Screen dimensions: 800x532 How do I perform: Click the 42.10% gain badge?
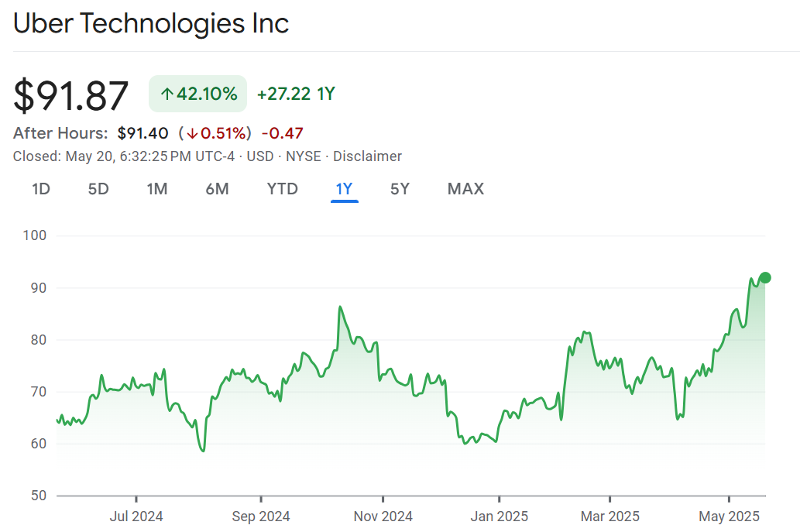coord(198,94)
